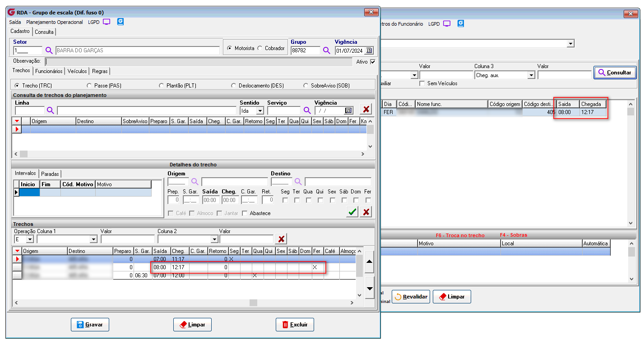The width and height of the screenshot is (644, 344).
Task: Select the Cobrador radio button
Action: 259,48
